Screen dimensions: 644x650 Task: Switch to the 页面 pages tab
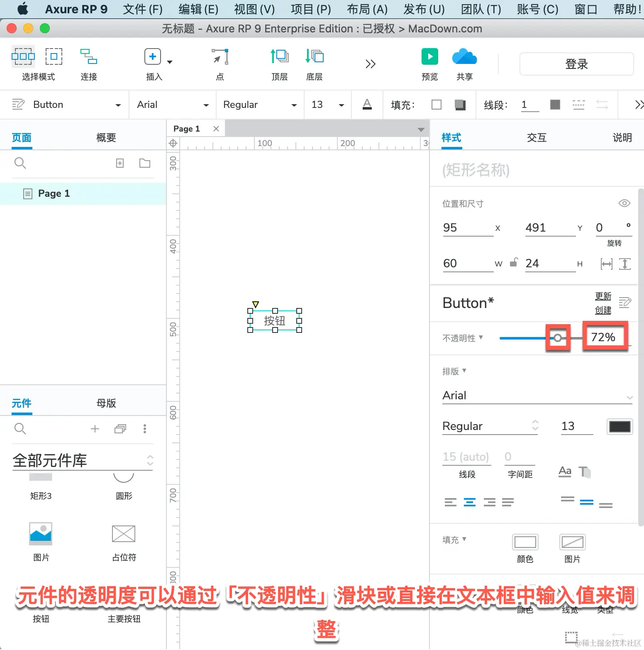pyautogui.click(x=22, y=138)
